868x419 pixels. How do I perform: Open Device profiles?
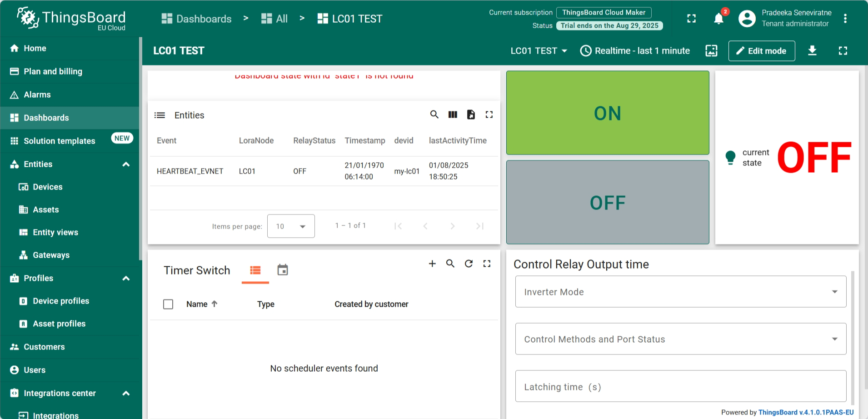(x=70, y=301)
